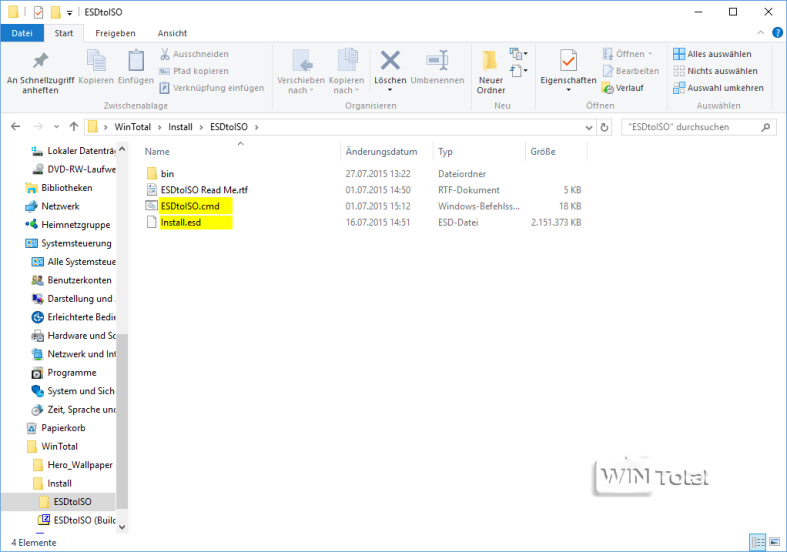Open the Öffnen dropdown arrow
Viewport: 787px width, 552px height.
[x=650, y=54]
